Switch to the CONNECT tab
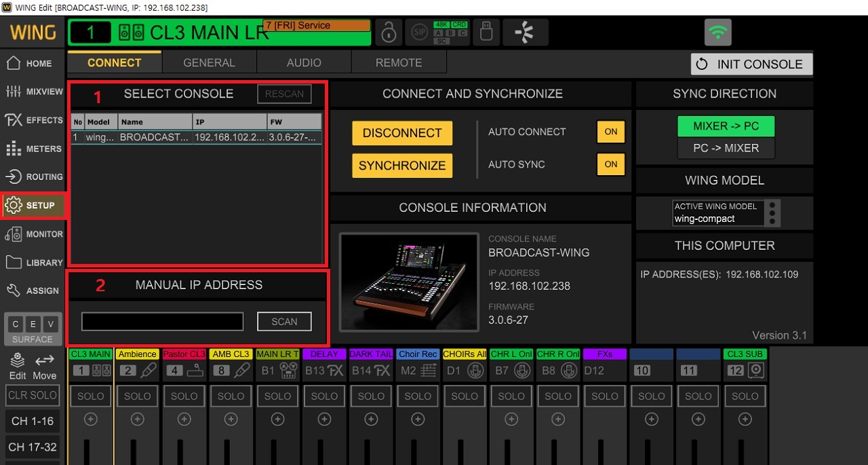868x465 pixels. 115,62
